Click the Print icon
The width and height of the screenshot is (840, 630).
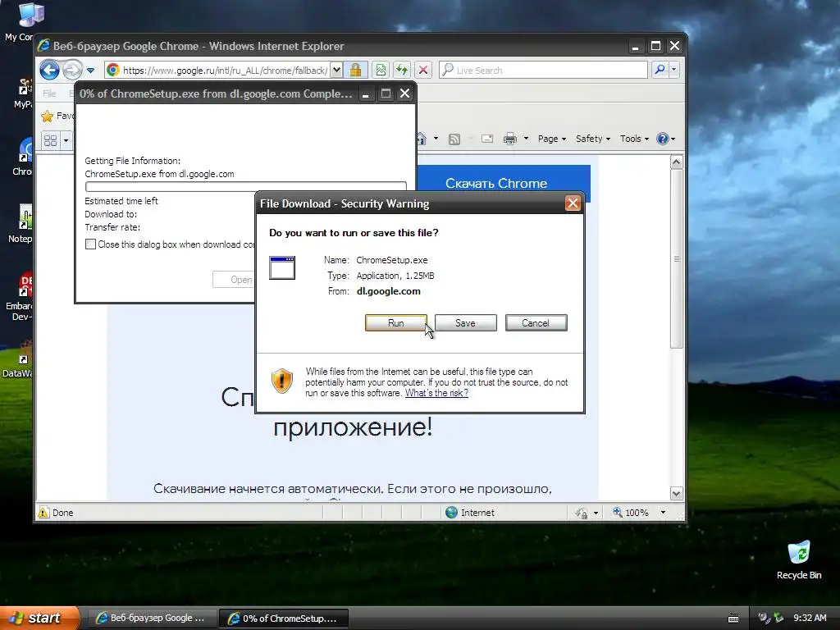tap(510, 139)
